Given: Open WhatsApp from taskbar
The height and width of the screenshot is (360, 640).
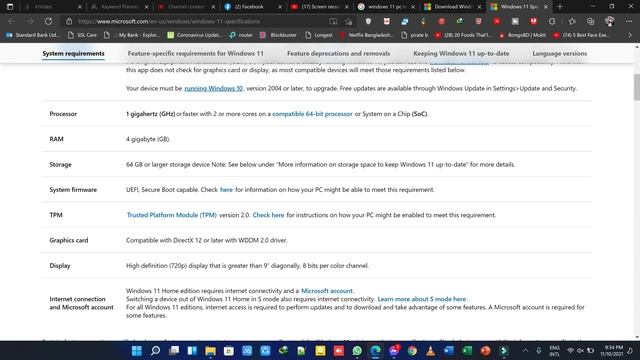Looking at the screenshot, I should click(357, 351).
